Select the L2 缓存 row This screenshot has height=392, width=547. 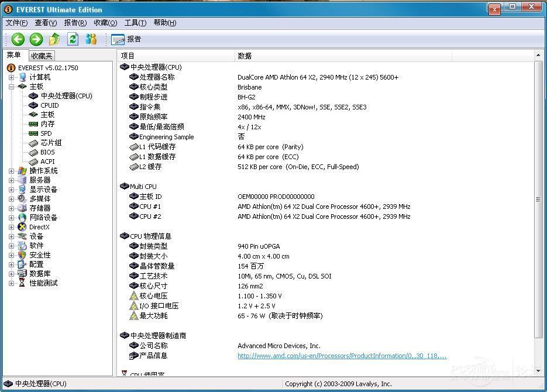coord(326,167)
